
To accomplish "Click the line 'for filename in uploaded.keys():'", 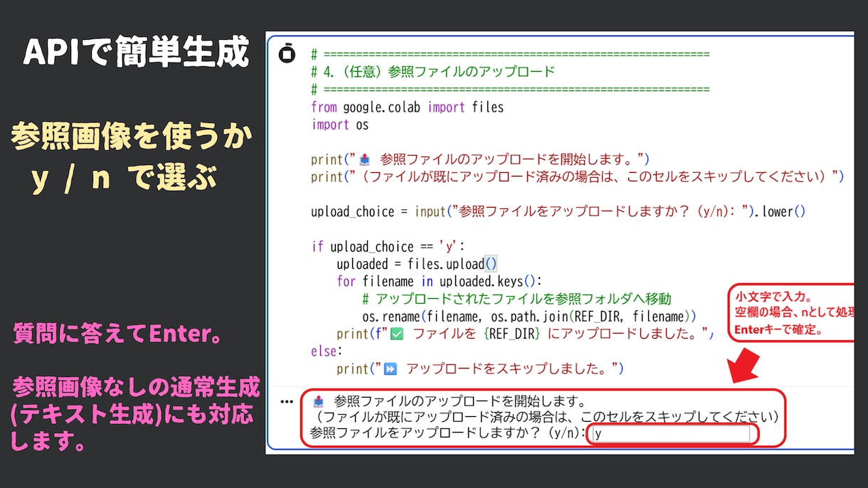I will pos(439,281).
